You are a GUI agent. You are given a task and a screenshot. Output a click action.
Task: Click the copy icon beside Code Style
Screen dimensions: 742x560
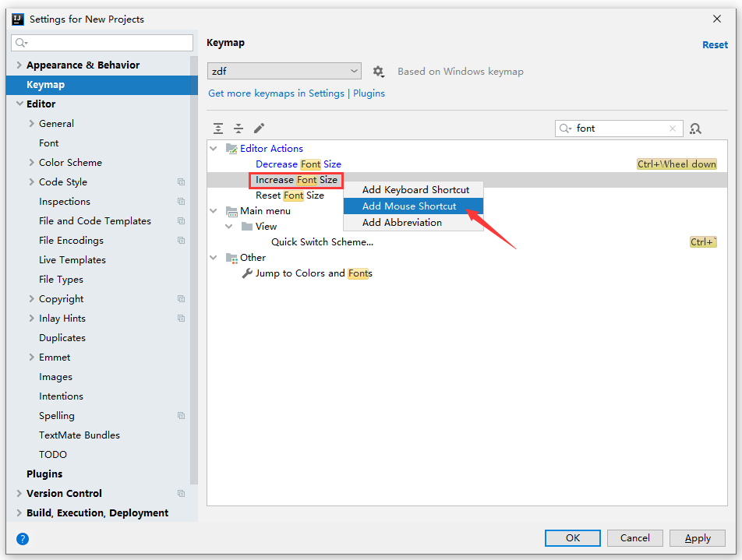click(x=181, y=182)
